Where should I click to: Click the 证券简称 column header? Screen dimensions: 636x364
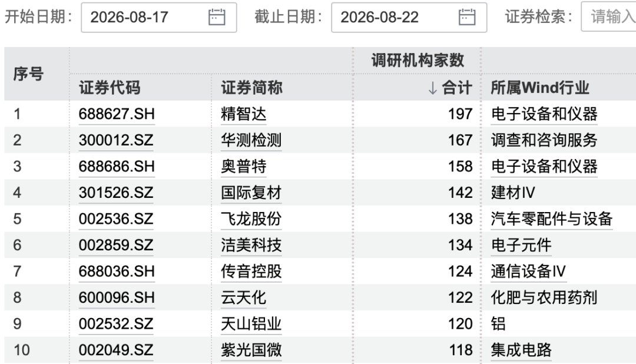tap(251, 88)
